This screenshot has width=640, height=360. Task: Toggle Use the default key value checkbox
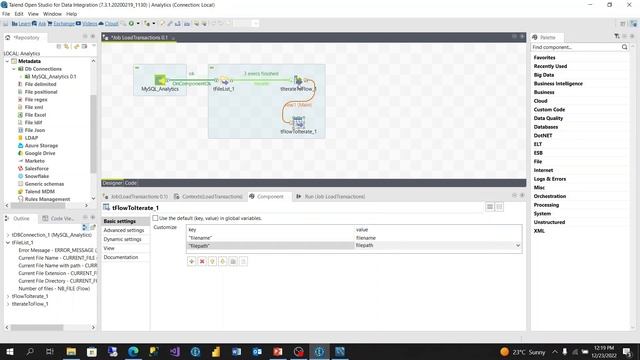155,218
